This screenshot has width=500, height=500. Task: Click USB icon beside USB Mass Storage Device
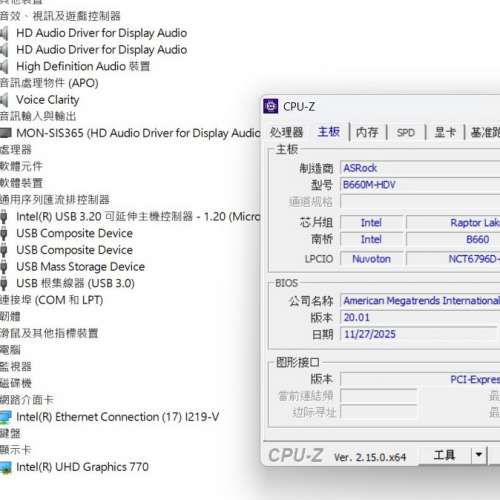point(4,267)
